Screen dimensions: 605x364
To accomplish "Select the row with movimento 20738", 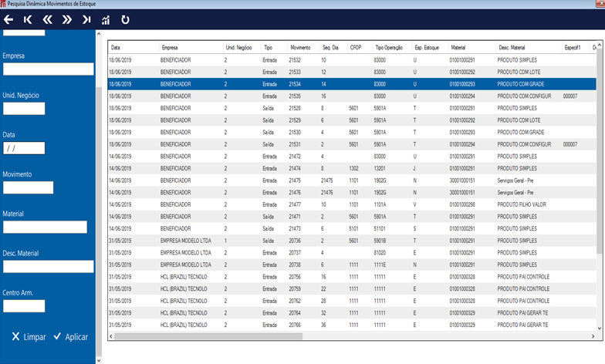I will tap(352, 265).
